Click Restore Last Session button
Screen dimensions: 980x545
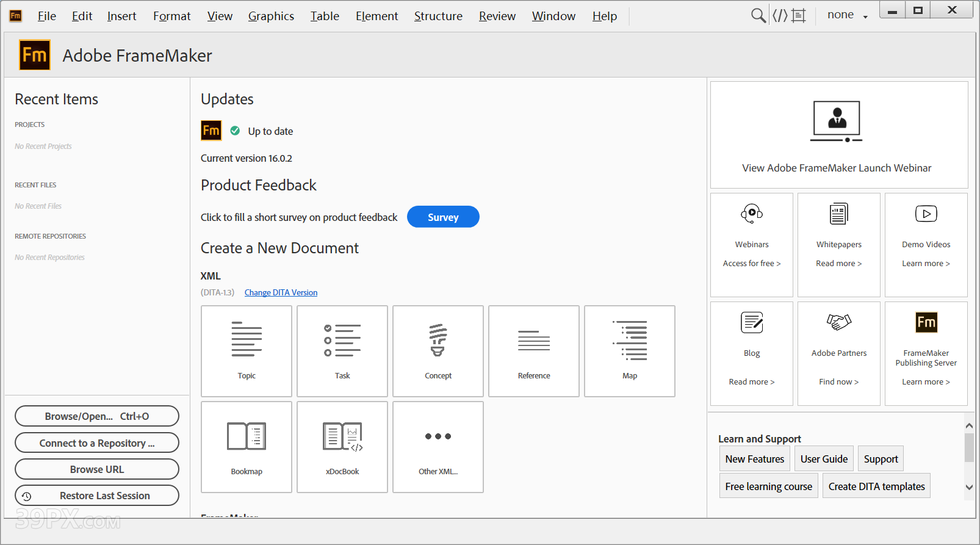(x=97, y=496)
